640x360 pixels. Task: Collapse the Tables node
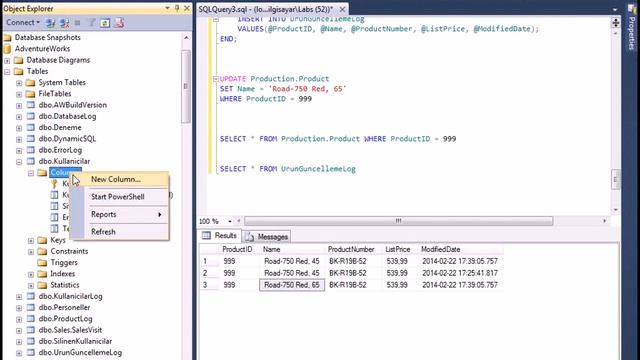pyautogui.click(x=7, y=71)
